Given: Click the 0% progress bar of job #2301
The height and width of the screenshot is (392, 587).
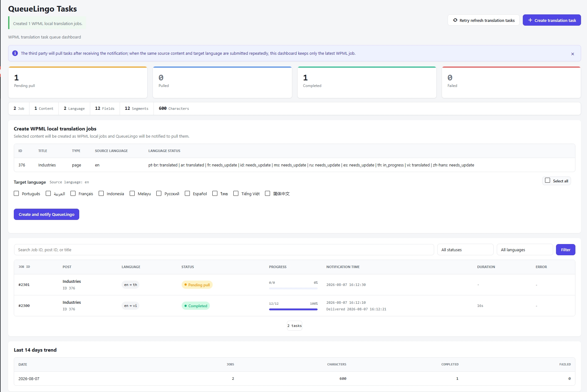Looking at the screenshot, I should [293, 288].
